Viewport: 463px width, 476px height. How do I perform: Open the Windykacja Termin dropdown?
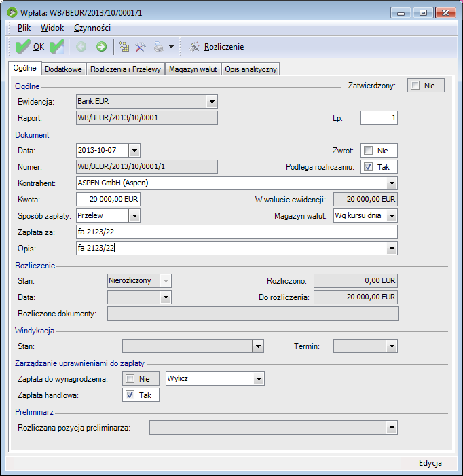tap(392, 346)
